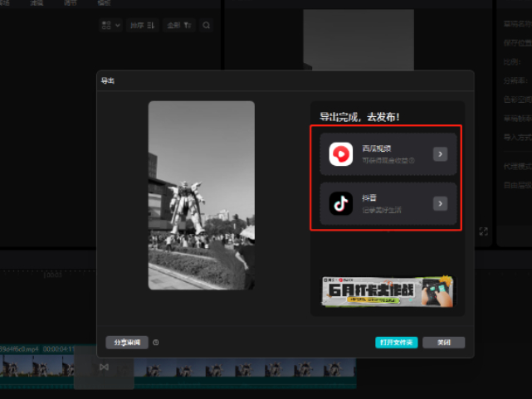
Task: Click the 比例 label in draft panel
Action: pos(512,61)
